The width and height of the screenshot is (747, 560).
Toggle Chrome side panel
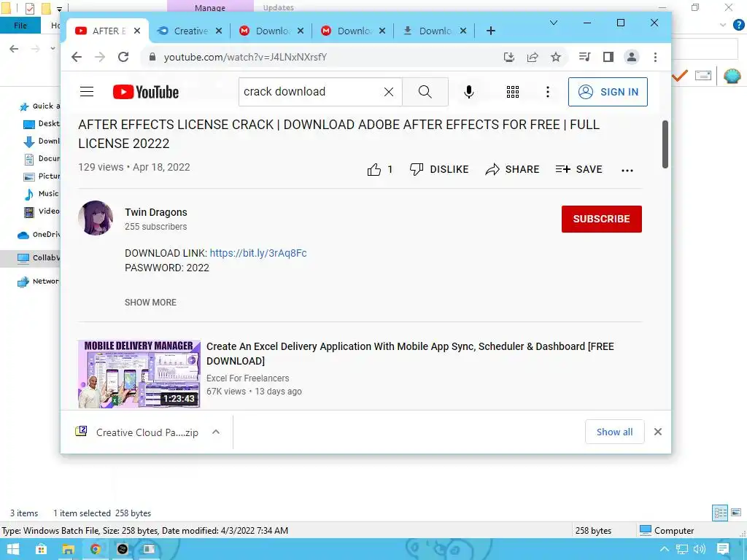[x=608, y=57]
